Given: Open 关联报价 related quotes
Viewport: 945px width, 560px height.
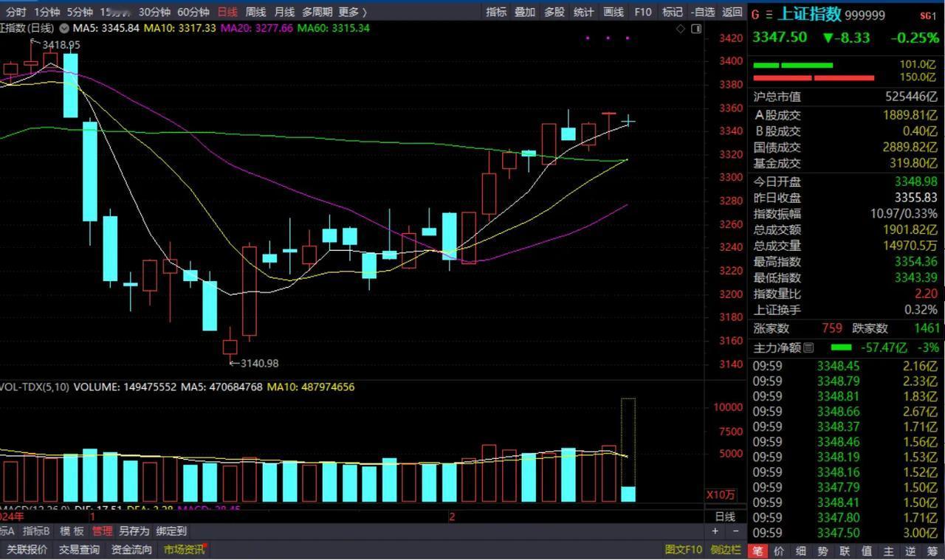Looking at the screenshot, I should tap(27, 550).
